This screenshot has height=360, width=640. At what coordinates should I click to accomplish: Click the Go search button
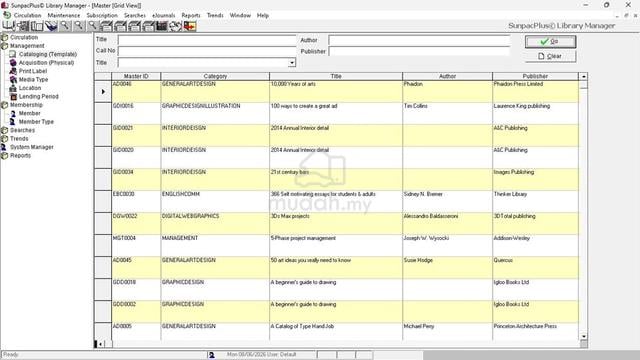click(550, 42)
